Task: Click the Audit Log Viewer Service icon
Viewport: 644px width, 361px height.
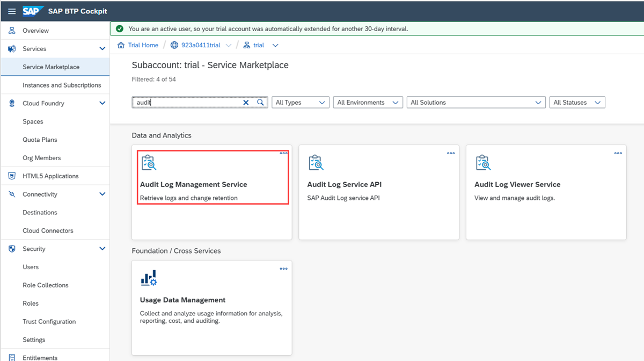Action: click(484, 162)
